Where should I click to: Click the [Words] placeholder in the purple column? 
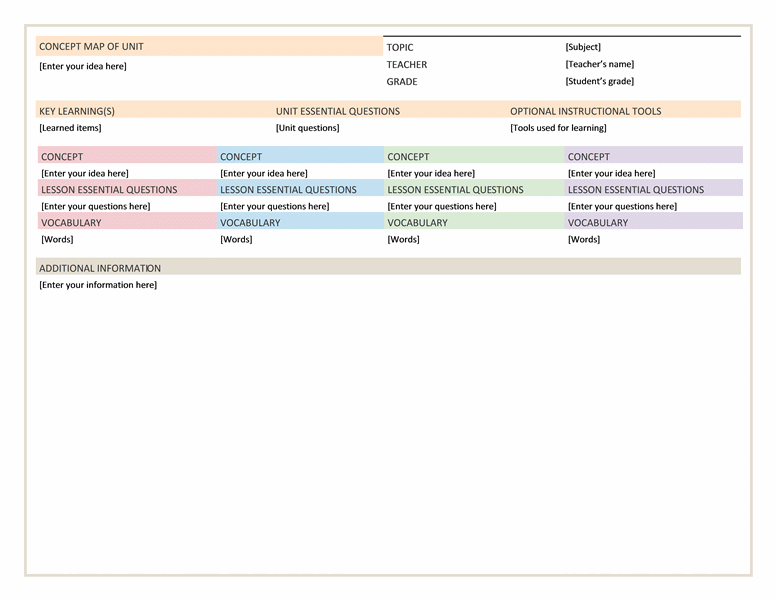click(584, 239)
